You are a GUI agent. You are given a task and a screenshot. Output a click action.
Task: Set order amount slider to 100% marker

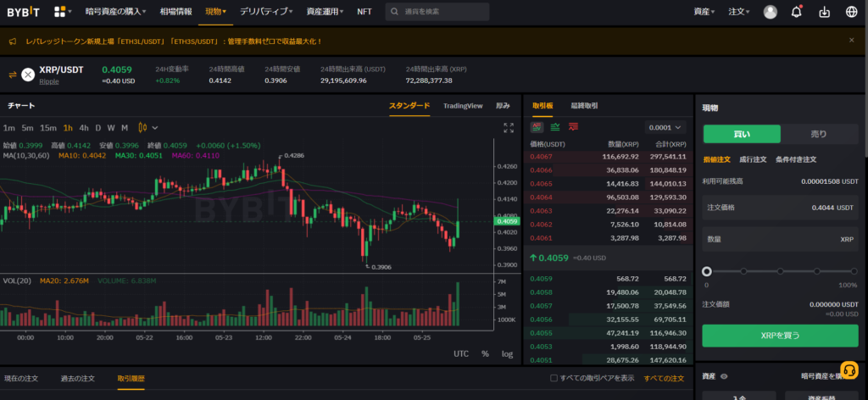[854, 271]
